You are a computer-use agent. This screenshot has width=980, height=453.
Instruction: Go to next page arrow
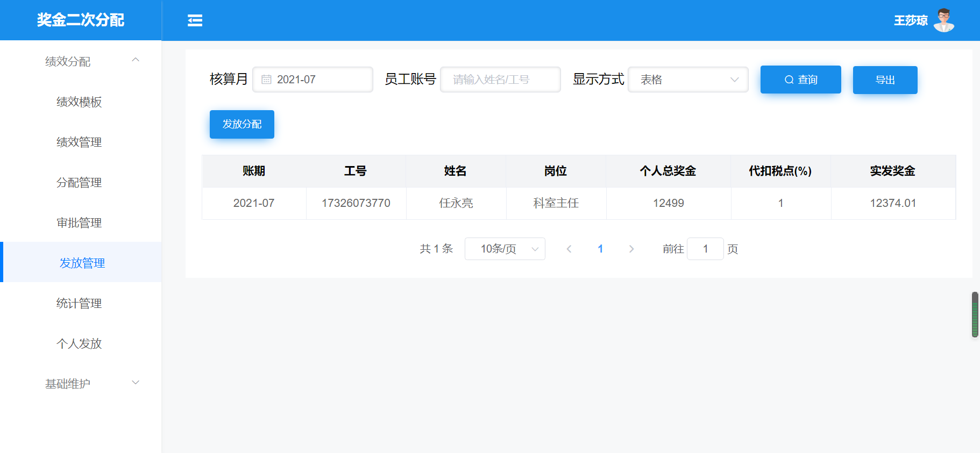click(x=631, y=249)
